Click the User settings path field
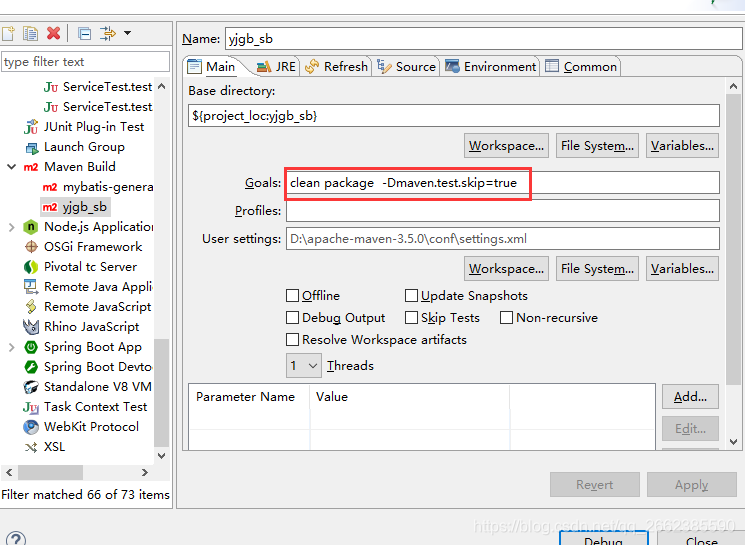This screenshot has height=545, width=745. click(x=503, y=239)
